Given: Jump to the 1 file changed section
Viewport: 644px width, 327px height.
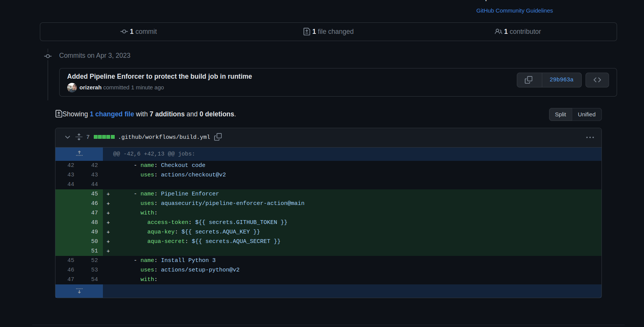Looking at the screenshot, I should [x=328, y=32].
